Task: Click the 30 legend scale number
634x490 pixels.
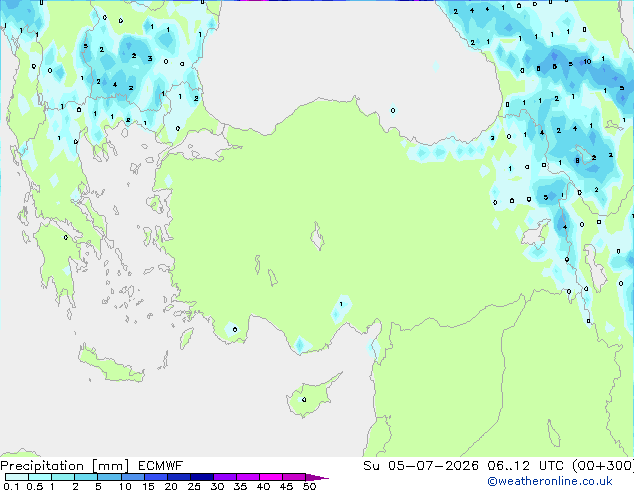Action: 217,486
